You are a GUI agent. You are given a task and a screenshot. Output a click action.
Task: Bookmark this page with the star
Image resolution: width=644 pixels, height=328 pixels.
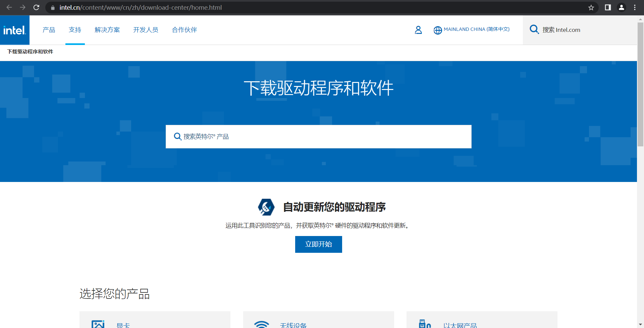coord(591,7)
